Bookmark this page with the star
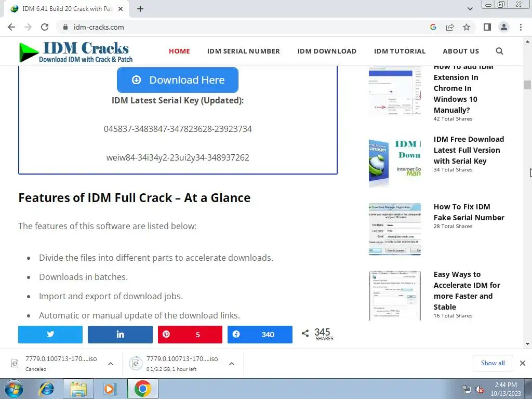The image size is (532, 399). (x=467, y=27)
